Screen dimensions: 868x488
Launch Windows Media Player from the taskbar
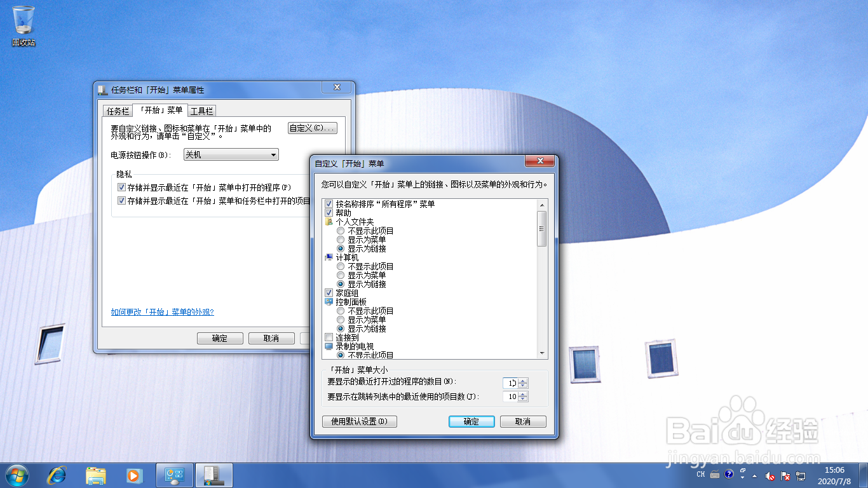[134, 475]
